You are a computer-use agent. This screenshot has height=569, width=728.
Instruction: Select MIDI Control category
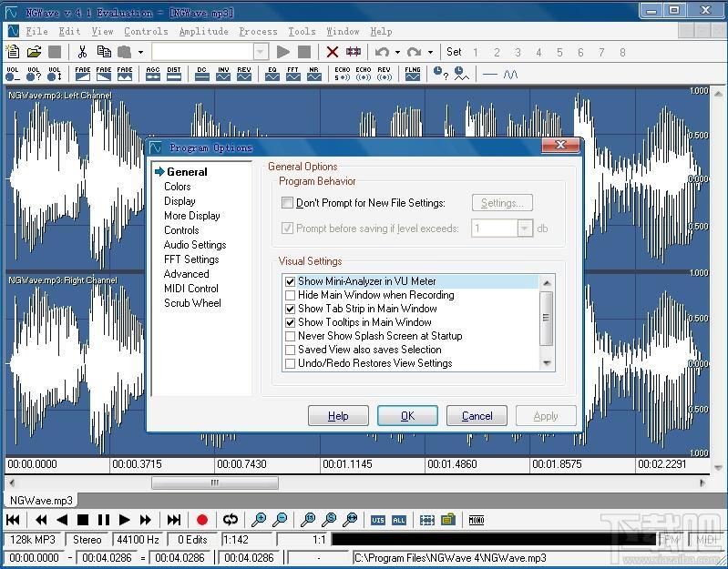click(190, 289)
